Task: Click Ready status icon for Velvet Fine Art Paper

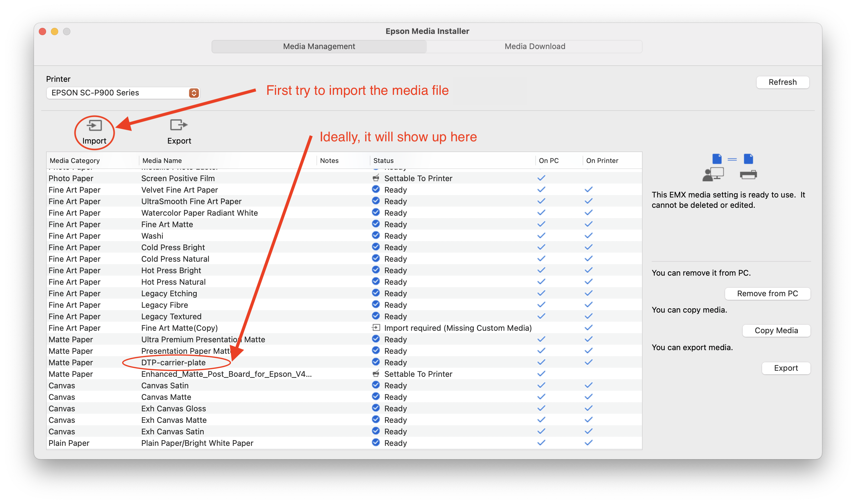Action: 376,189
